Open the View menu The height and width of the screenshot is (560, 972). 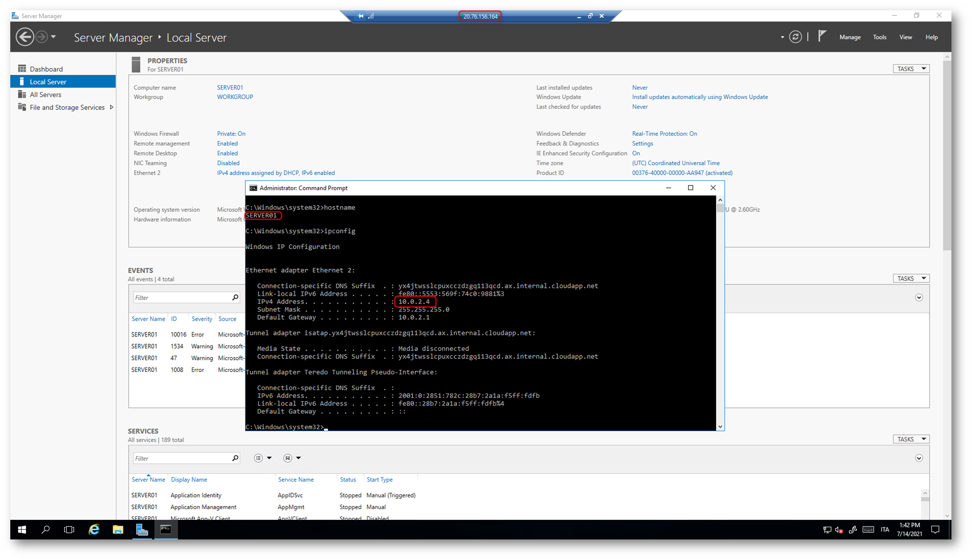click(x=905, y=37)
